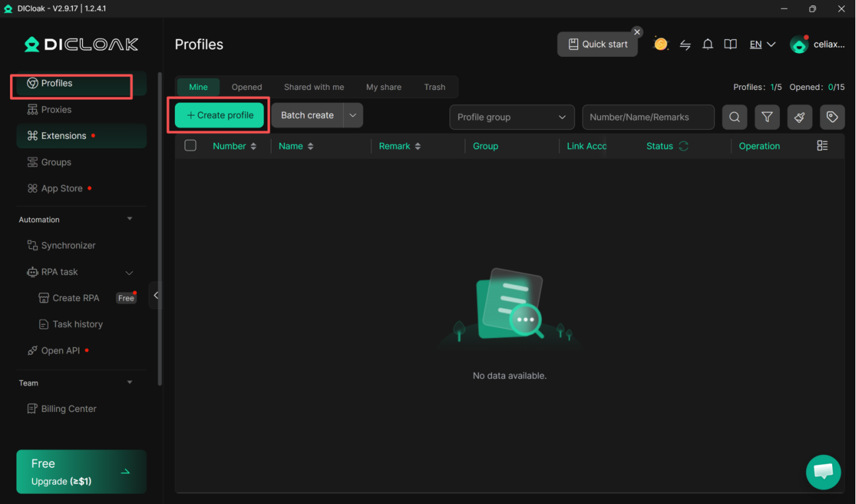
Task: Click Create profile button
Action: [x=219, y=115]
